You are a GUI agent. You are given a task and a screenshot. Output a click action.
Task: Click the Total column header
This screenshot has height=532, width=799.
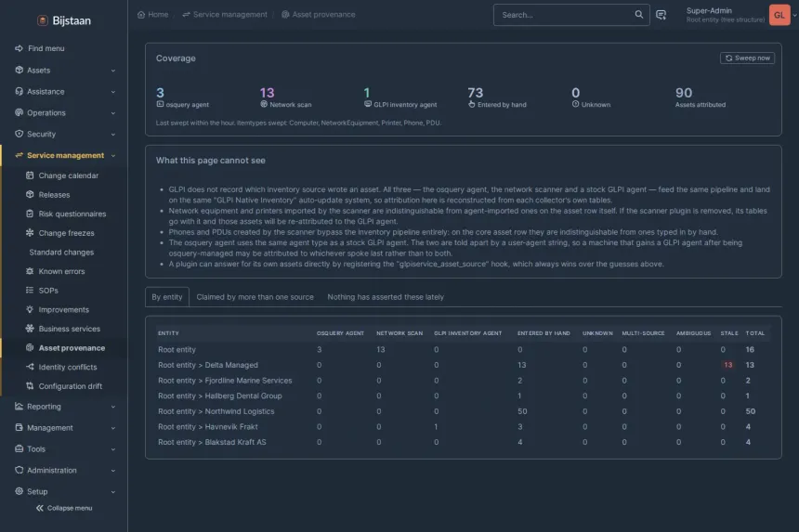pos(754,333)
